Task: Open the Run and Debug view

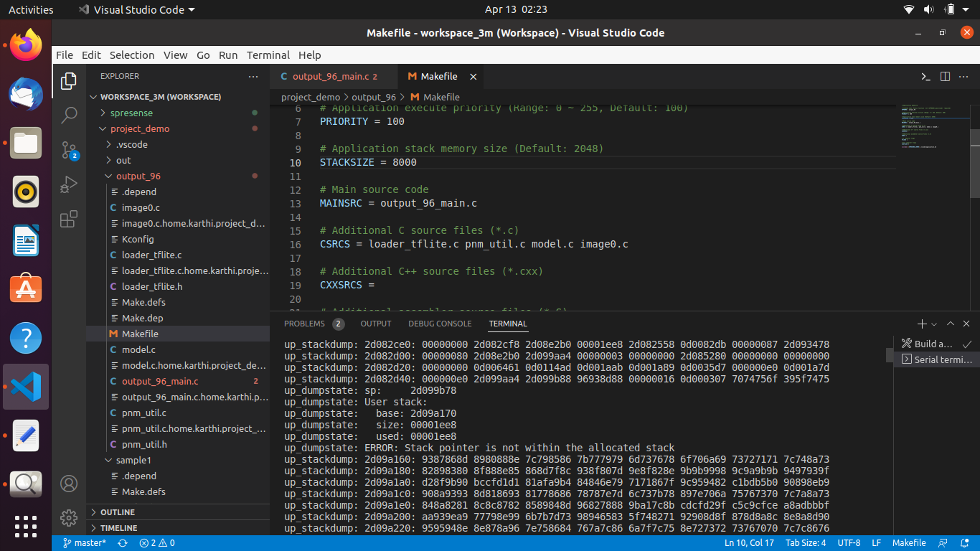Action: point(69,184)
